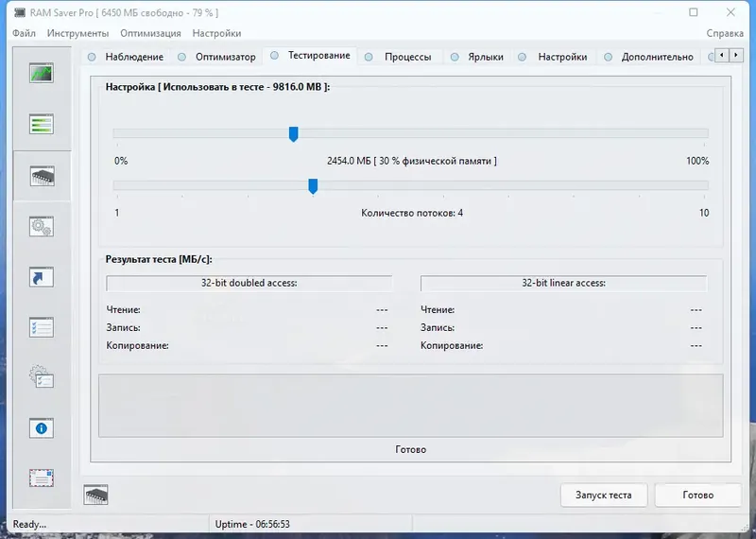Viewport: 756px width, 539px height.
Task: Click Копирование under doubled access
Action: tap(137, 345)
